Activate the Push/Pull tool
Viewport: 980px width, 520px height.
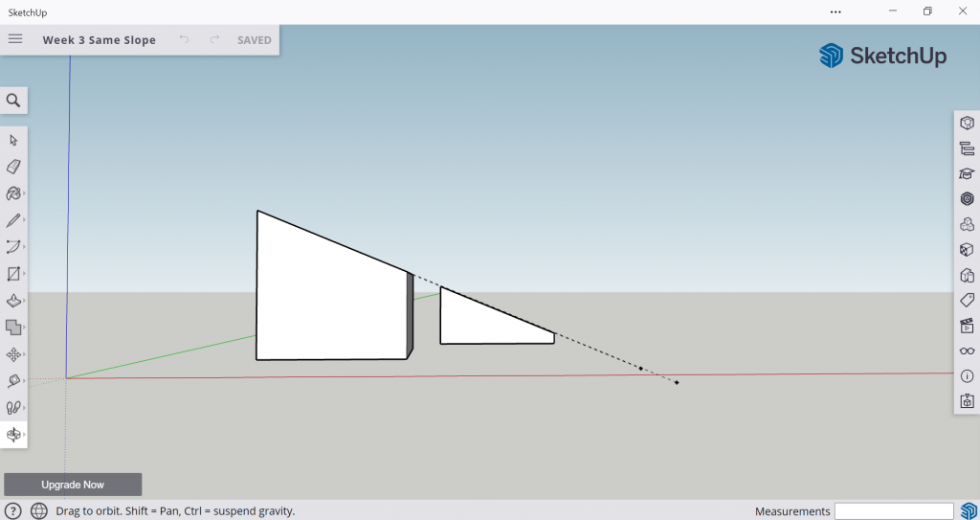point(13,301)
